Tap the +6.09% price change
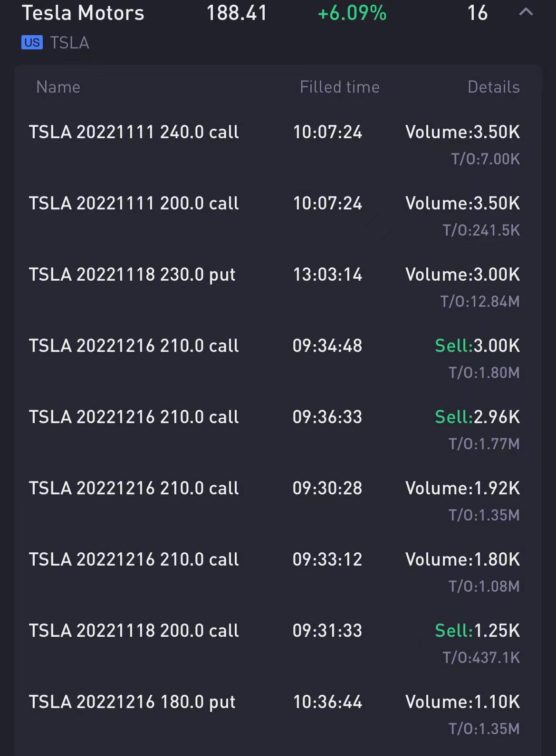The image size is (556, 756). tap(352, 13)
